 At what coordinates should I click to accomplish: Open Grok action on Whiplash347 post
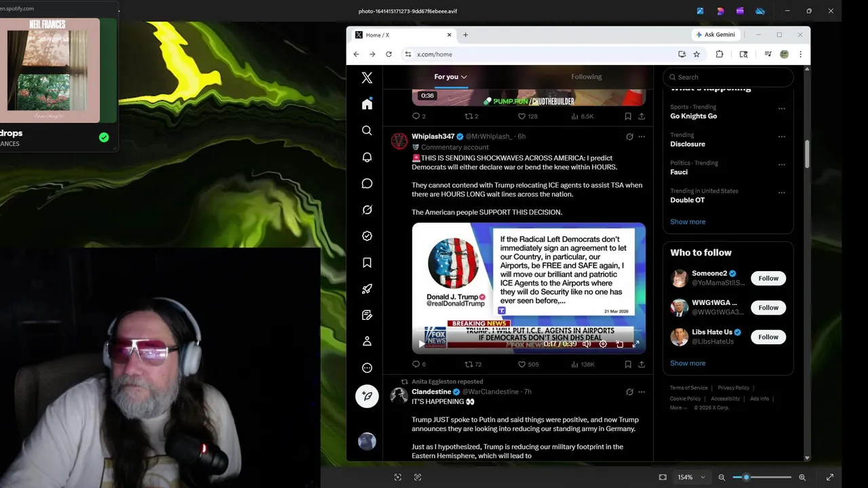tap(629, 136)
